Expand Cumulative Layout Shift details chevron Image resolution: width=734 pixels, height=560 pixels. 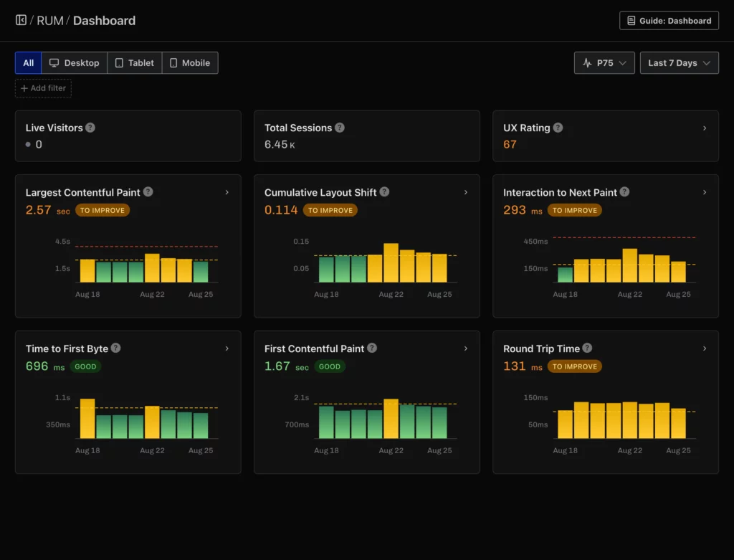[x=466, y=192]
